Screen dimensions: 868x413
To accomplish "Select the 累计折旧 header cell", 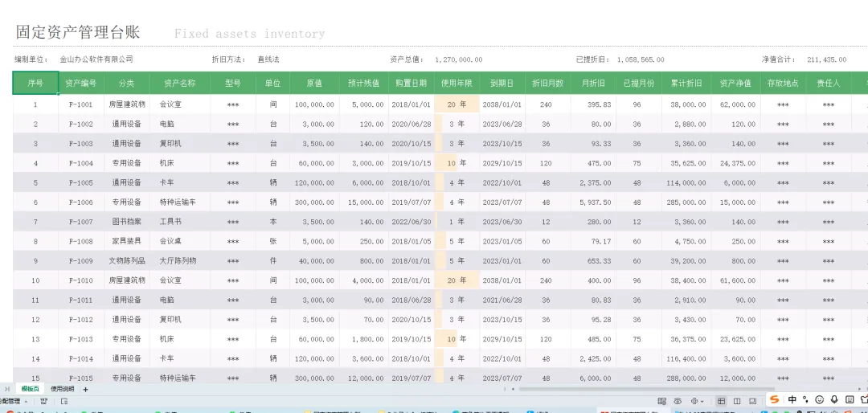I will pyautogui.click(x=686, y=83).
